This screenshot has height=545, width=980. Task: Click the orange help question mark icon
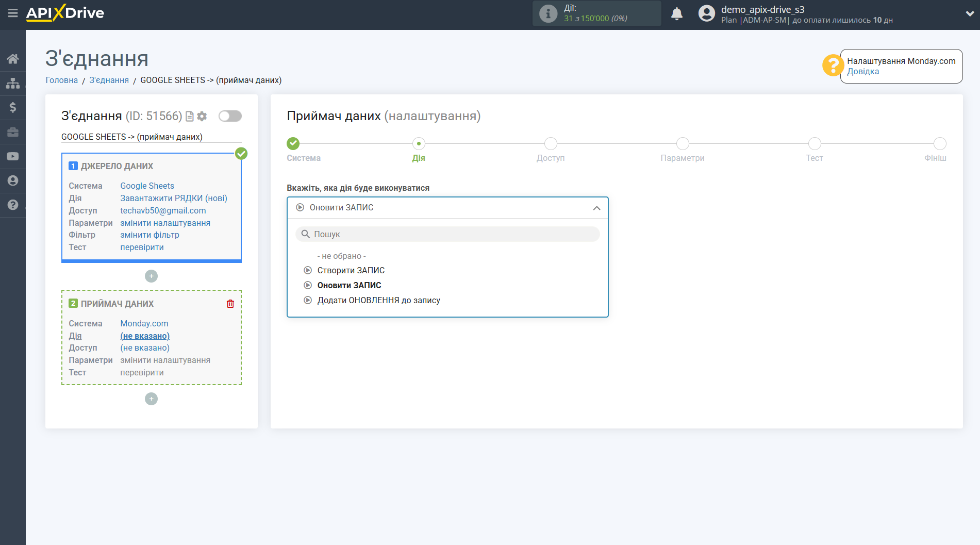(833, 65)
